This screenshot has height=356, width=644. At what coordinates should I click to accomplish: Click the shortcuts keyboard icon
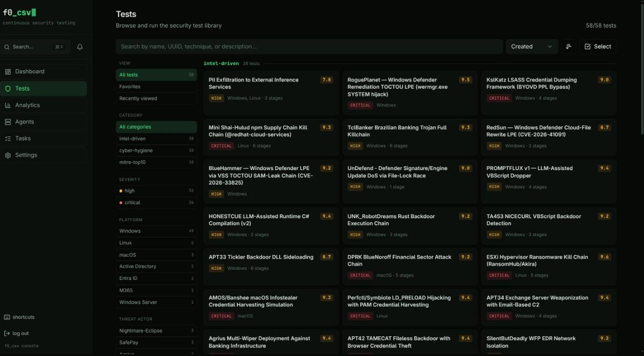pos(7,317)
